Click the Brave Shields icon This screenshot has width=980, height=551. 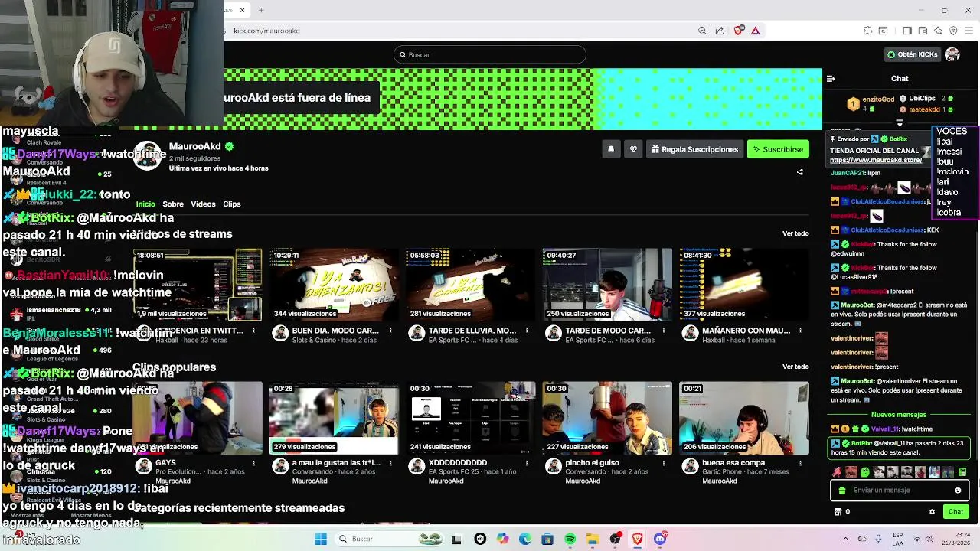pos(738,31)
